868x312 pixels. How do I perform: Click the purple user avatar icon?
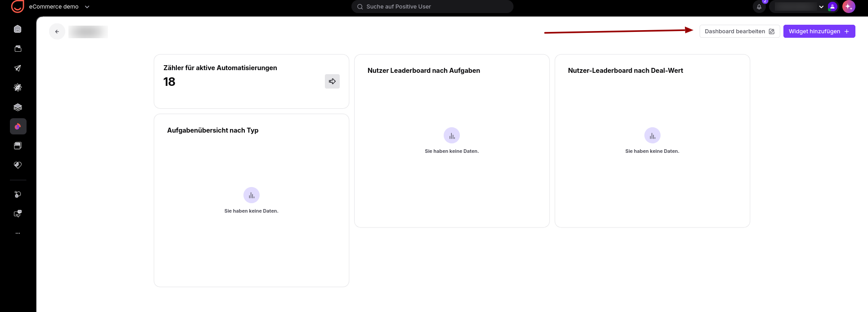832,7
